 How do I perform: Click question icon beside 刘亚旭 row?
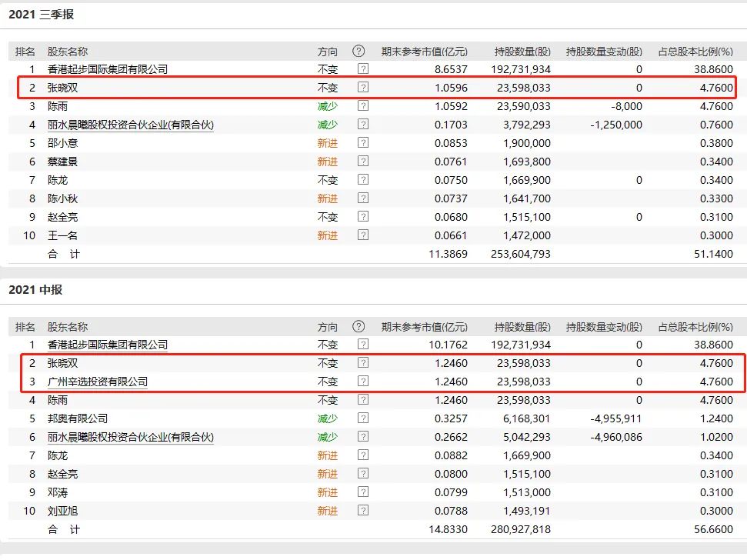(x=363, y=511)
